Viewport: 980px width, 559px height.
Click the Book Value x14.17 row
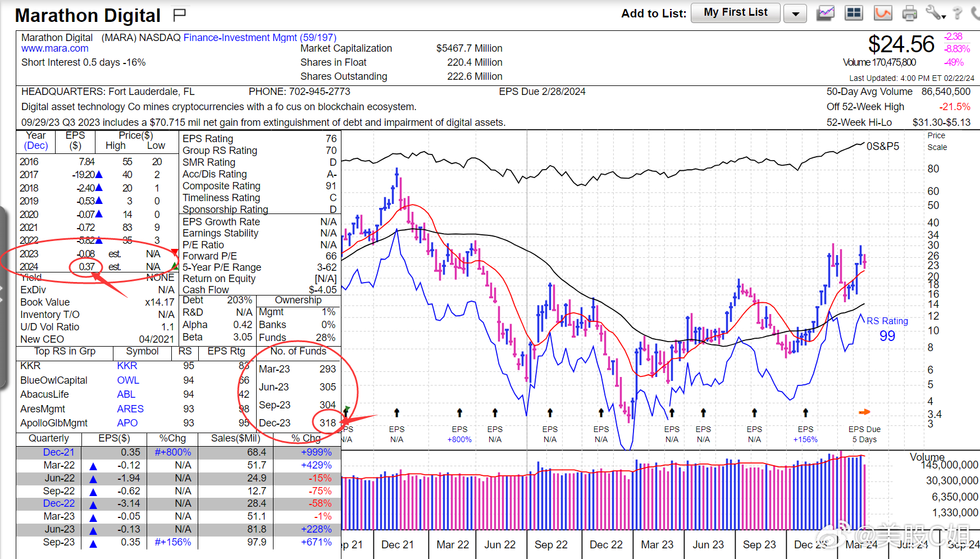97,302
